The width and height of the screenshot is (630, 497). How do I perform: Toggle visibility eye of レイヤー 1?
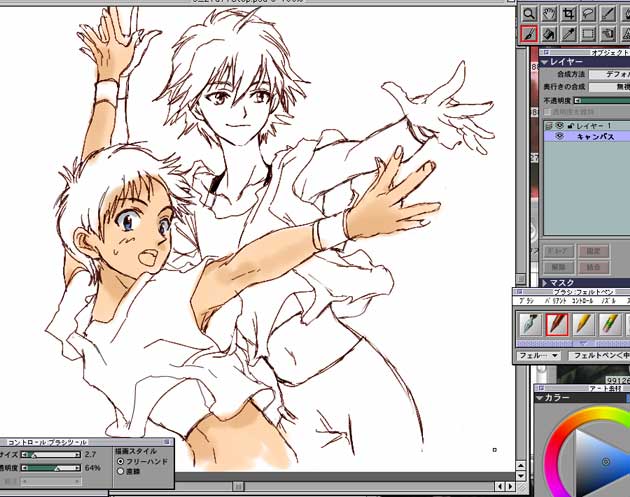559,126
